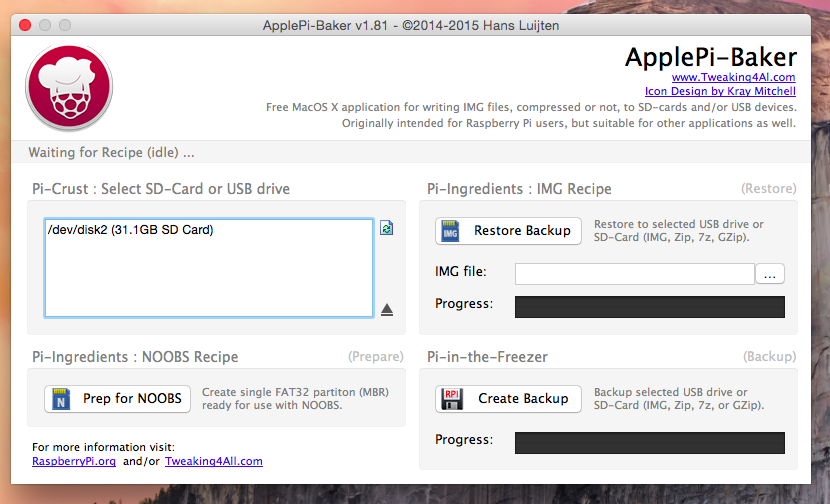Viewport: 830px width, 504px height.
Task: Click the refresh drive list icon
Action: pos(386,228)
